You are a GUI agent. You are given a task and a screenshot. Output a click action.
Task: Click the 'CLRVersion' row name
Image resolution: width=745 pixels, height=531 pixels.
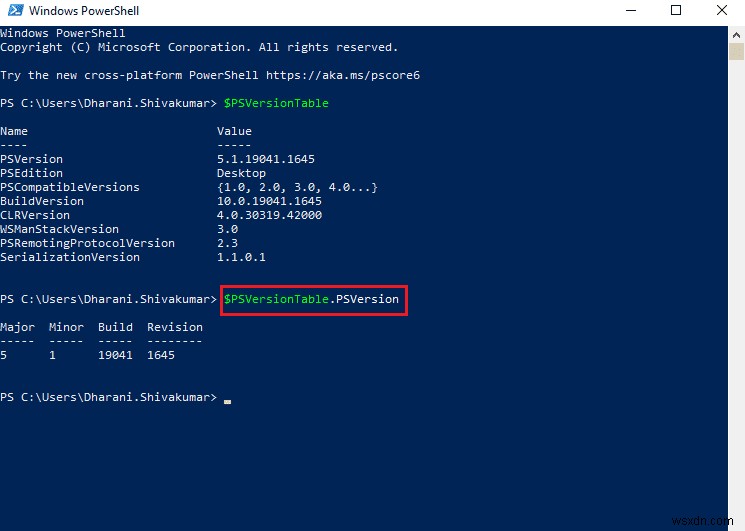coord(35,215)
